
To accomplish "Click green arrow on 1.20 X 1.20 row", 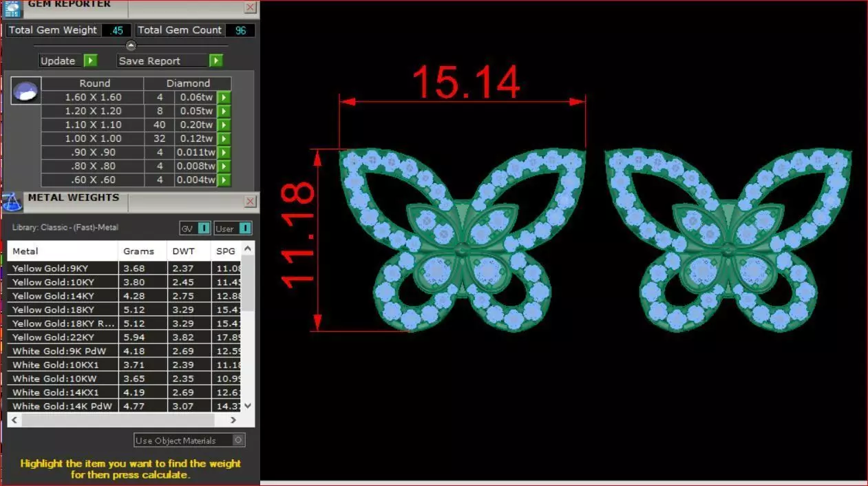I will (224, 111).
